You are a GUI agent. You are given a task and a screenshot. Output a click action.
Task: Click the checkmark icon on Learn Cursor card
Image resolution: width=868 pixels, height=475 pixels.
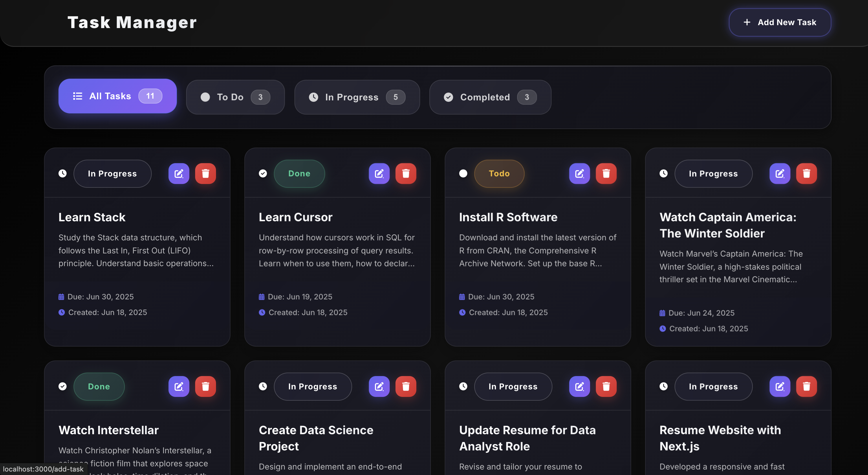pos(263,173)
